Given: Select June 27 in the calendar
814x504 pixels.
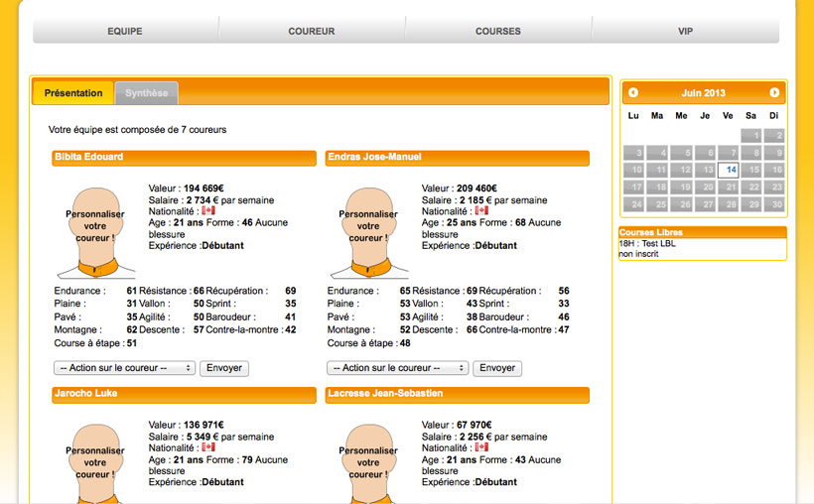Looking at the screenshot, I should tap(705, 204).
